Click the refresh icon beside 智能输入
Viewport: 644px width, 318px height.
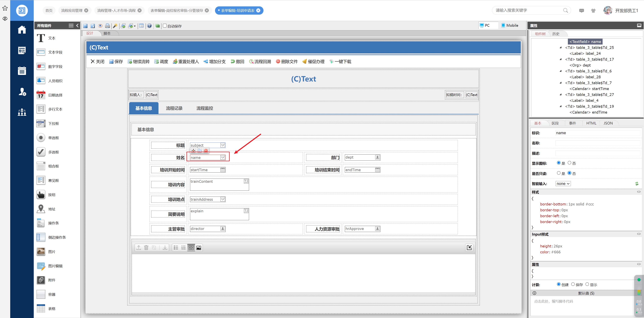(636, 184)
